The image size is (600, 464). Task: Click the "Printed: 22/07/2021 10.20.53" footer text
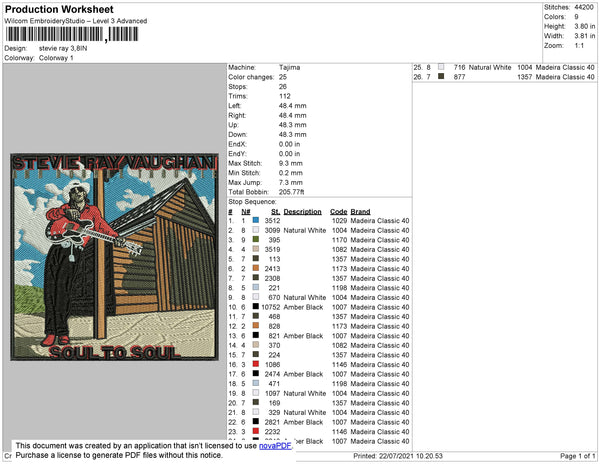(398, 456)
